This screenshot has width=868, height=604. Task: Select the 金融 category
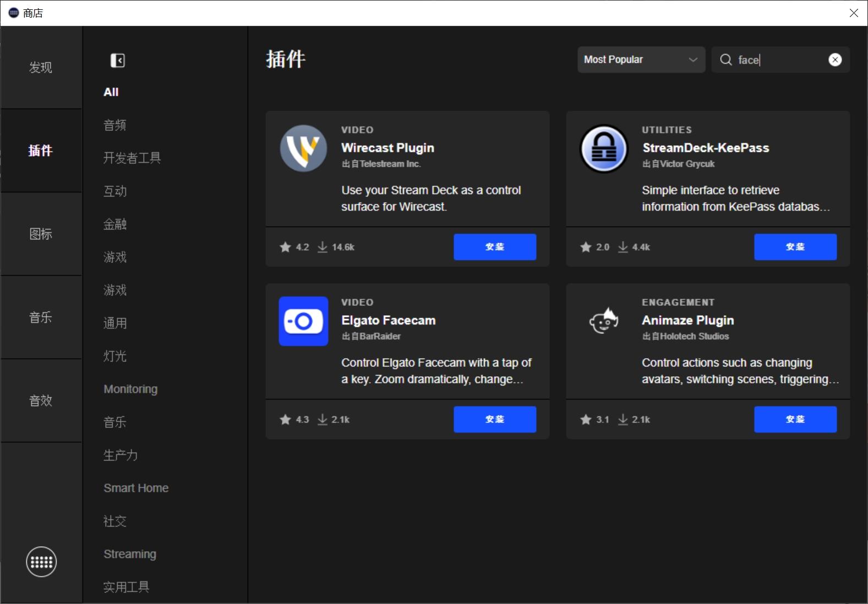(115, 224)
